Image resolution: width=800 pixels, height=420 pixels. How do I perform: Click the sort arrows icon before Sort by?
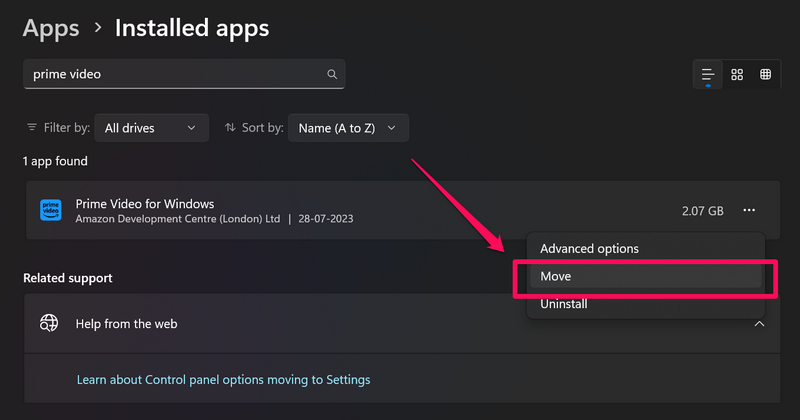pos(231,128)
